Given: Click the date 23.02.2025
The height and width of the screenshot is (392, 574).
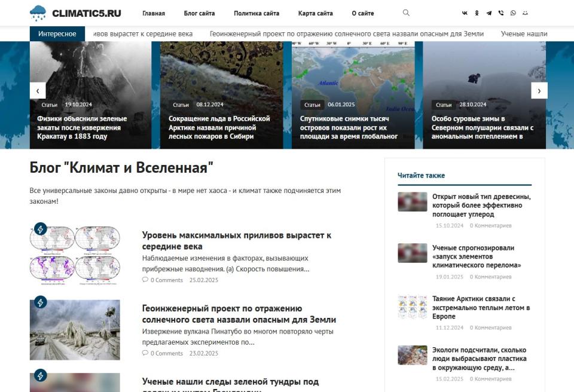Looking at the screenshot, I should click(203, 353).
